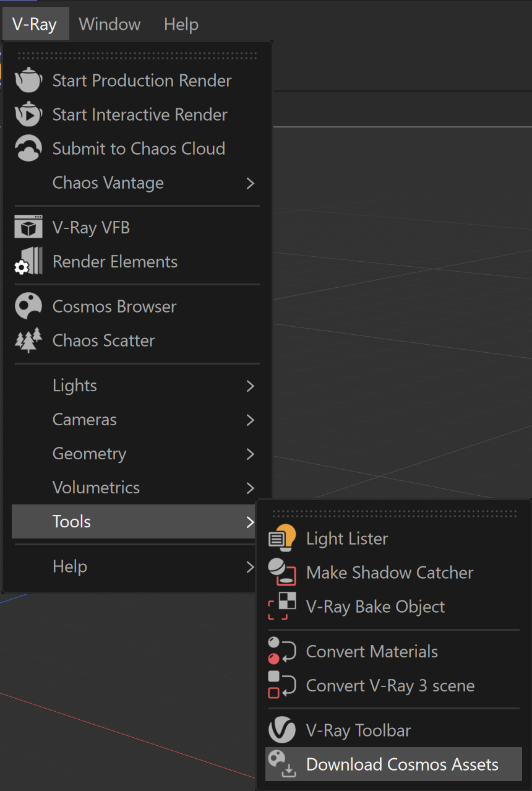Click the Tools submenu arrow
The image size is (532, 791).
click(x=251, y=522)
